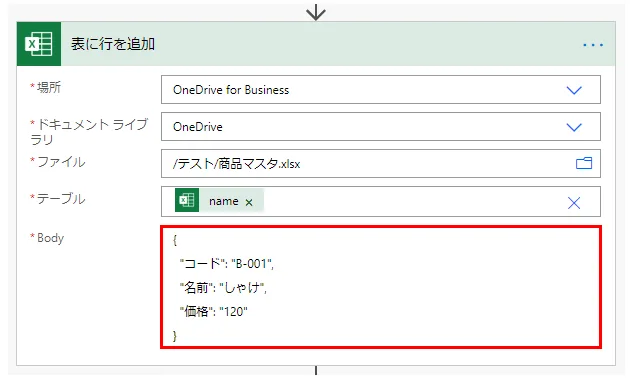Click the name dynamic content token
This screenshot has height=379, width=638.
coord(219,200)
